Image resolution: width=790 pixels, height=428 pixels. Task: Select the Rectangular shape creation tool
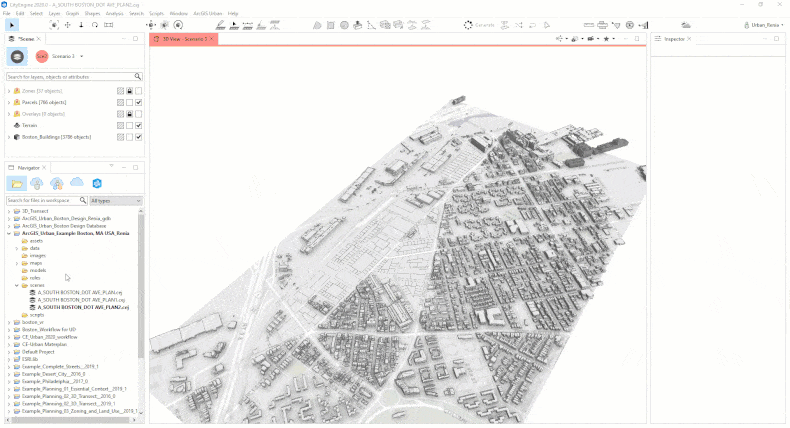point(331,25)
